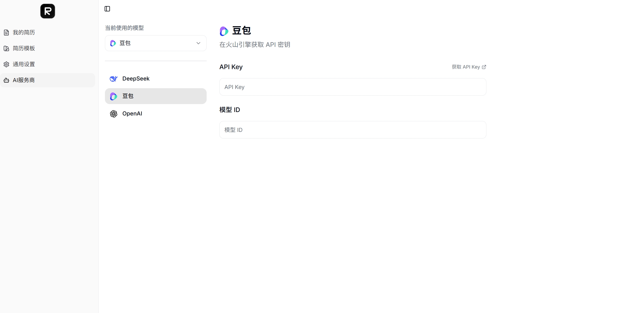This screenshot has width=644, height=313.
Task: Click the 模型 ID section heading
Action: (x=230, y=110)
